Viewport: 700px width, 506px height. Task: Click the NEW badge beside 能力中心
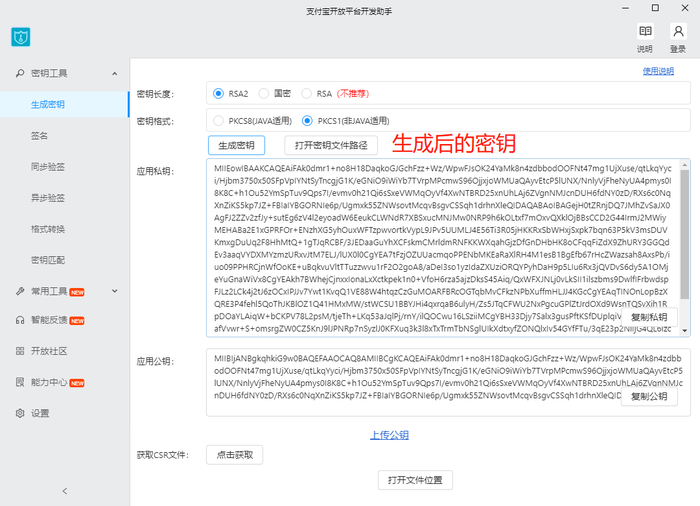click(x=77, y=383)
